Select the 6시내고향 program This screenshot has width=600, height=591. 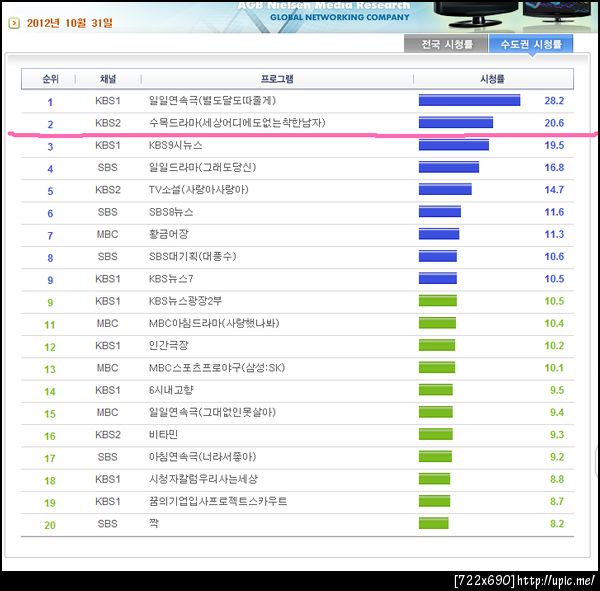click(171, 390)
